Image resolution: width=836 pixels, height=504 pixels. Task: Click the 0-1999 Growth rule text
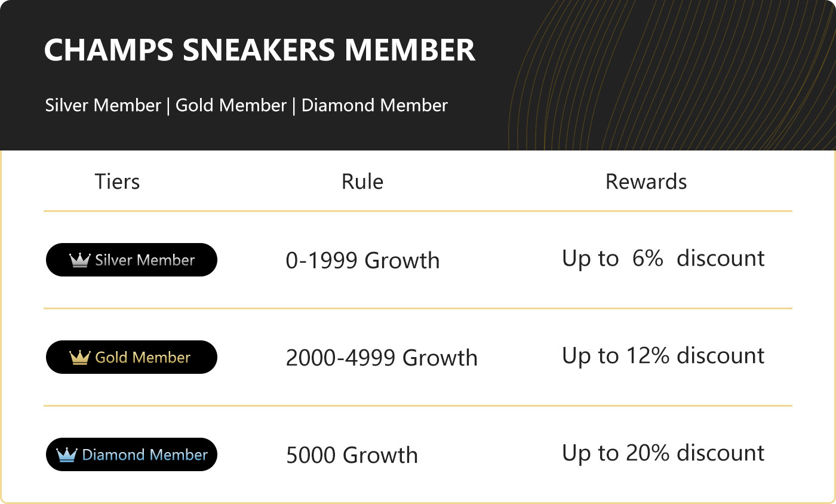click(363, 260)
